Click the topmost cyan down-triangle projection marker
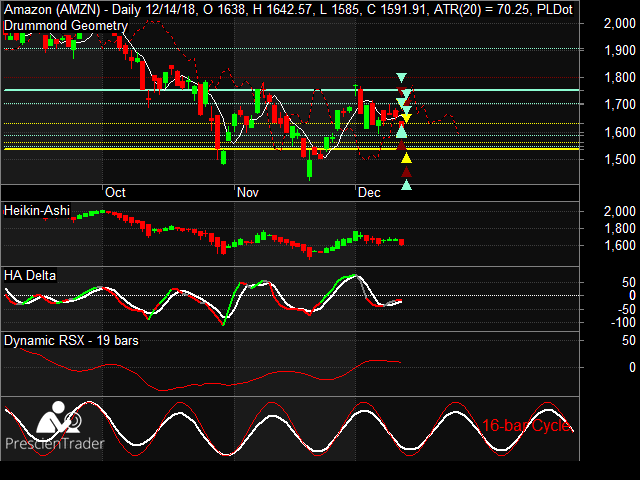The image size is (640, 480). click(402, 77)
